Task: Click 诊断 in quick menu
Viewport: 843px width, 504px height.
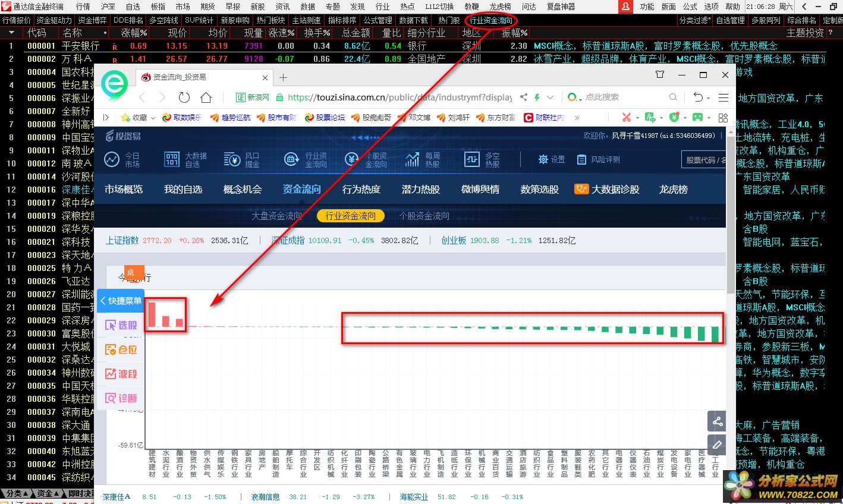Action: click(121, 398)
